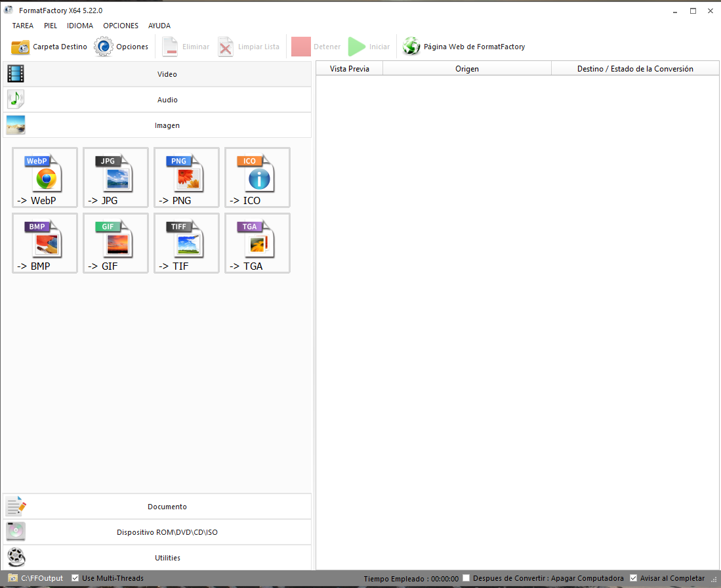721x588 pixels.
Task: Click the Utilities film reel icon
Action: click(x=16, y=557)
